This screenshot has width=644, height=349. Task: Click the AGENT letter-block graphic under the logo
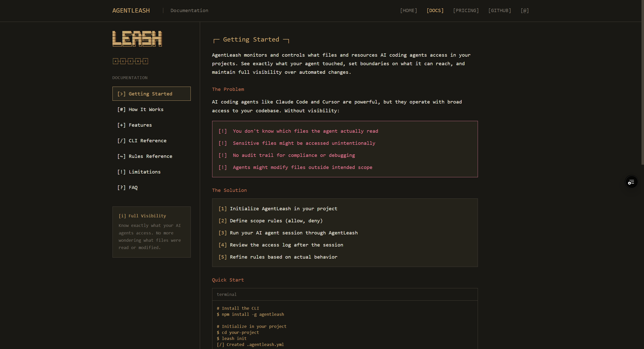pyautogui.click(x=130, y=61)
